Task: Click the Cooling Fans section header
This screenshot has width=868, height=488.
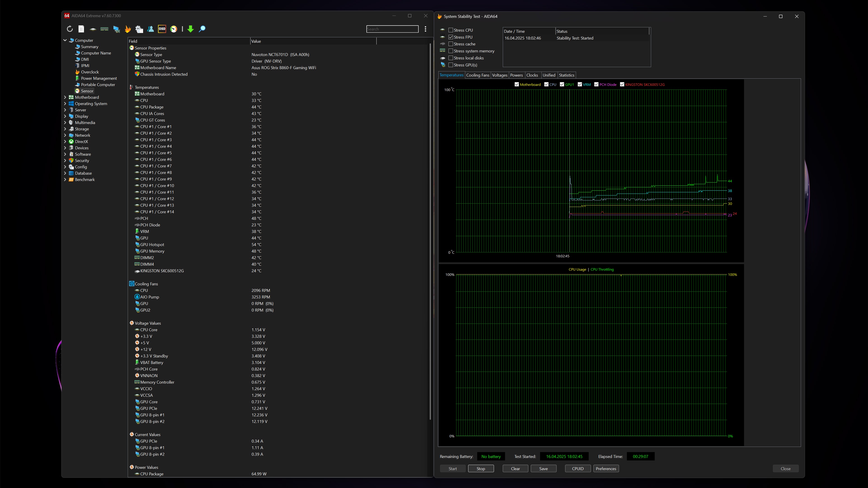Action: coord(146,284)
